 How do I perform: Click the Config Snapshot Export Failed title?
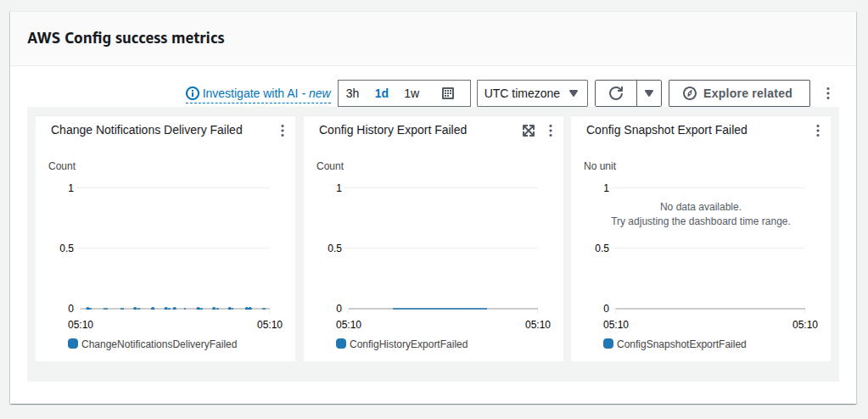tap(667, 130)
